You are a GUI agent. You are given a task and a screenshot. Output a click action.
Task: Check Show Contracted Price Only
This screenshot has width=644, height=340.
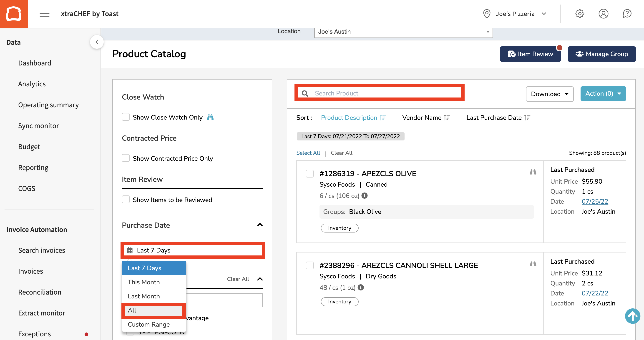click(x=126, y=158)
